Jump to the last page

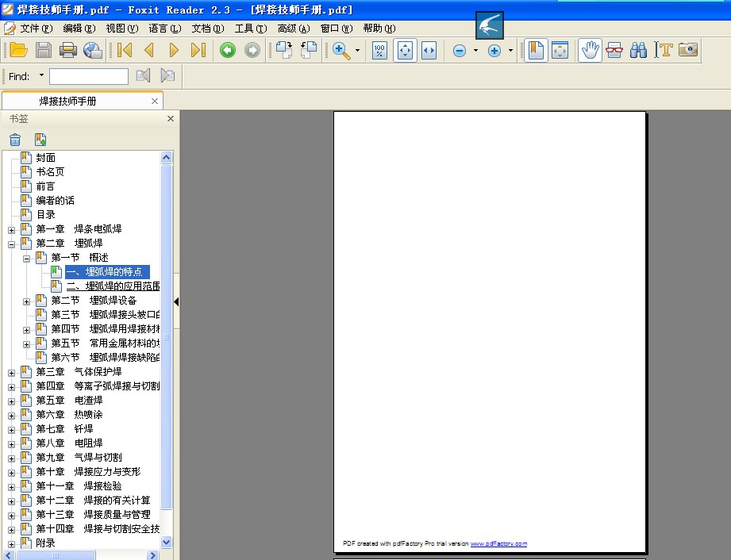coord(198,50)
